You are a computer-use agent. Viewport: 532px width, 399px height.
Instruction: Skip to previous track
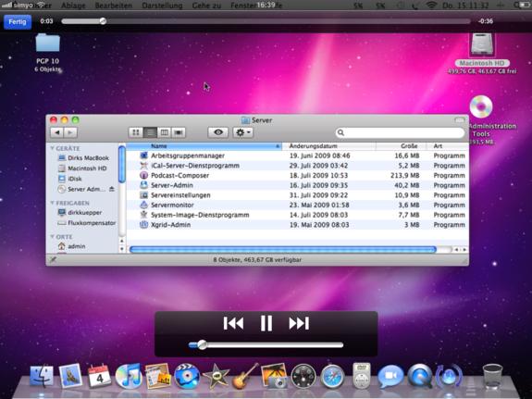(233, 323)
